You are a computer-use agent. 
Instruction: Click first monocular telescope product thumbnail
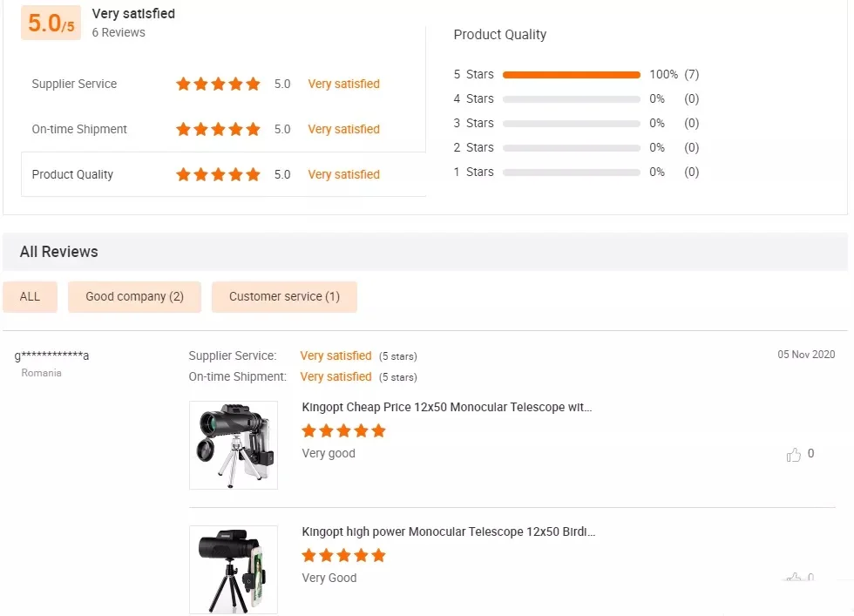[x=234, y=445]
